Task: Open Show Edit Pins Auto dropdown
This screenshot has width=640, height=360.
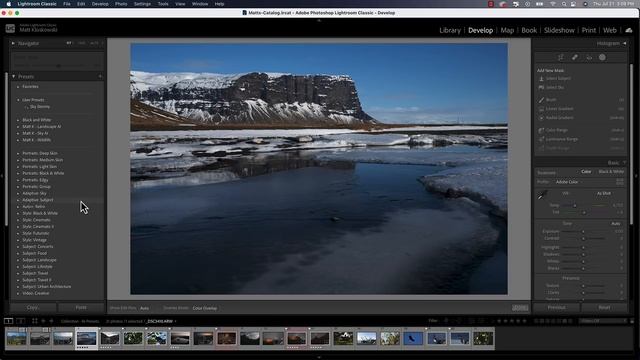Action: 144,308
